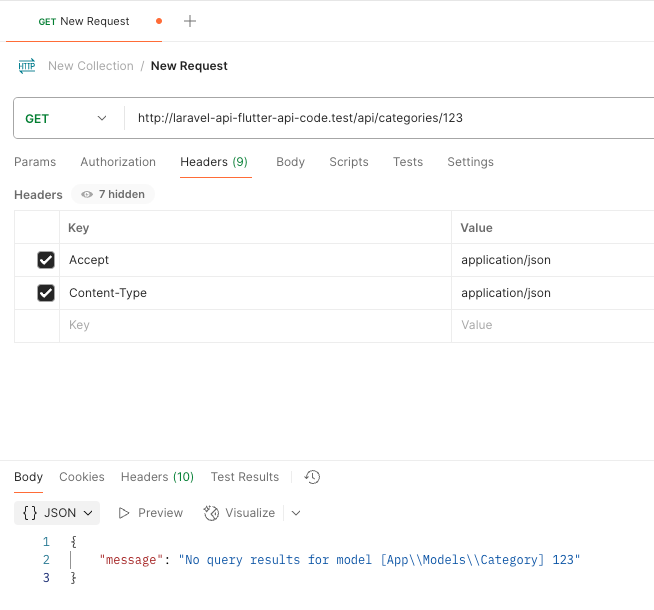Image resolution: width=654 pixels, height=610 pixels.
Task: Click the Visualize icon button
Action: click(239, 513)
